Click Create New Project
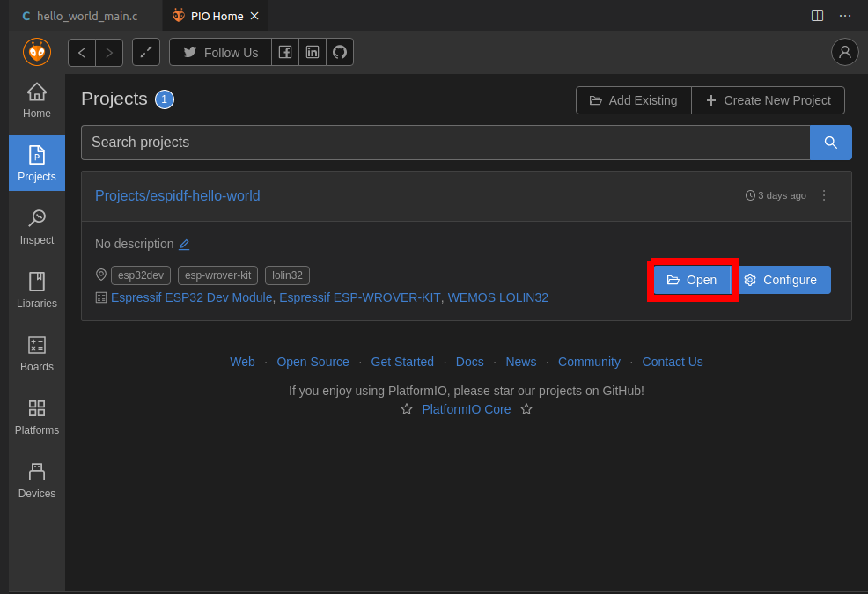Image resolution: width=868 pixels, height=594 pixels. click(x=769, y=100)
